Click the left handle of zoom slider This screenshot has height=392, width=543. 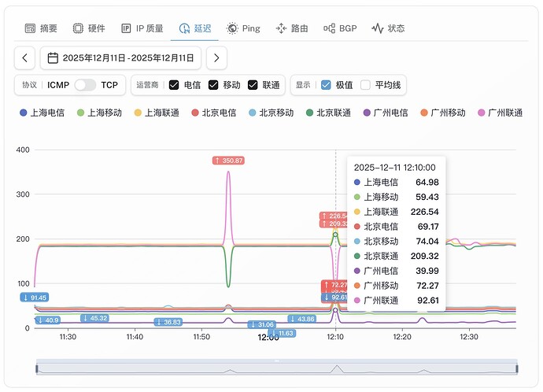click(37, 369)
